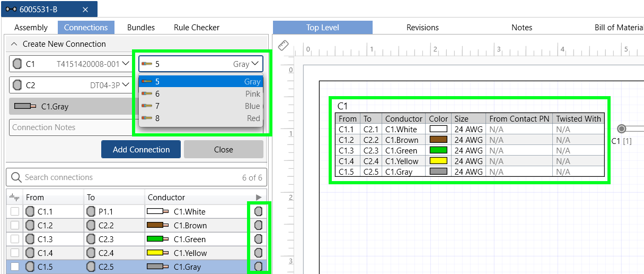
Task: Click end connector icon on C1.White row
Action: tap(259, 211)
